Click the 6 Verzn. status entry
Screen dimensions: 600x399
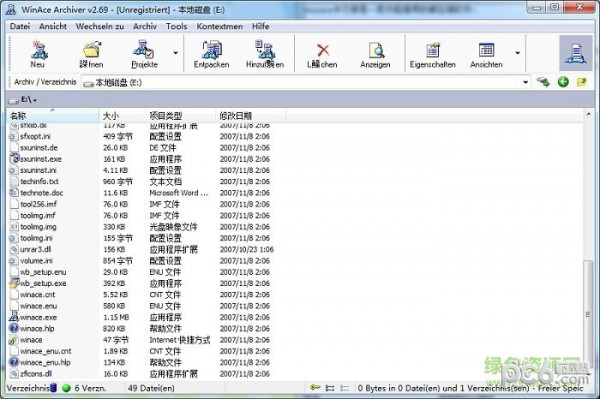[90, 388]
